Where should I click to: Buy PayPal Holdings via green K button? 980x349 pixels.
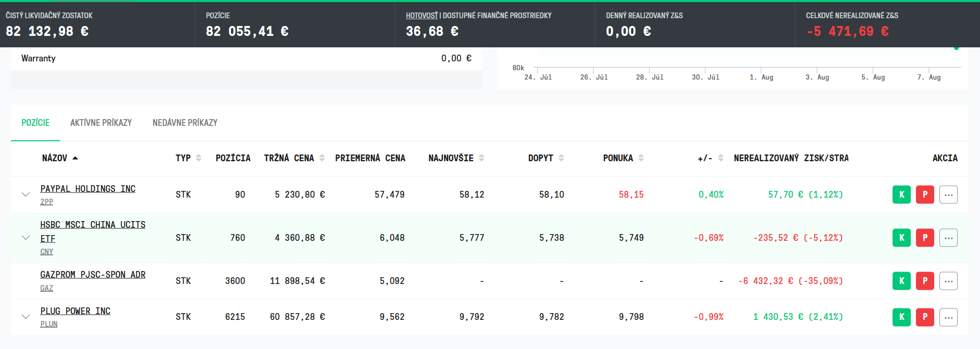tap(901, 195)
